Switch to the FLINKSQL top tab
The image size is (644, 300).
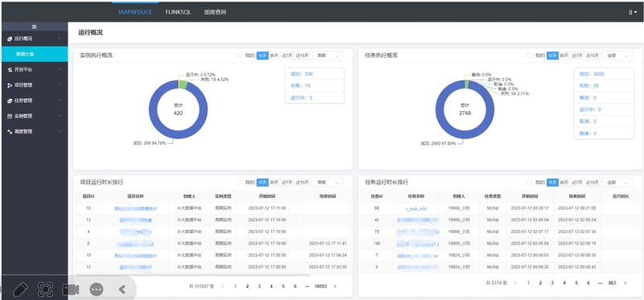(178, 12)
